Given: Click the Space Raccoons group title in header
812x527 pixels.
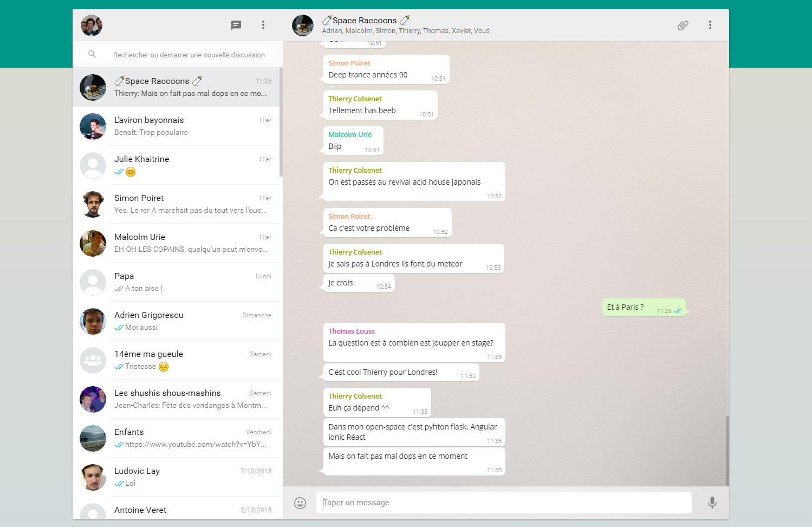Looking at the screenshot, I should (365, 21).
